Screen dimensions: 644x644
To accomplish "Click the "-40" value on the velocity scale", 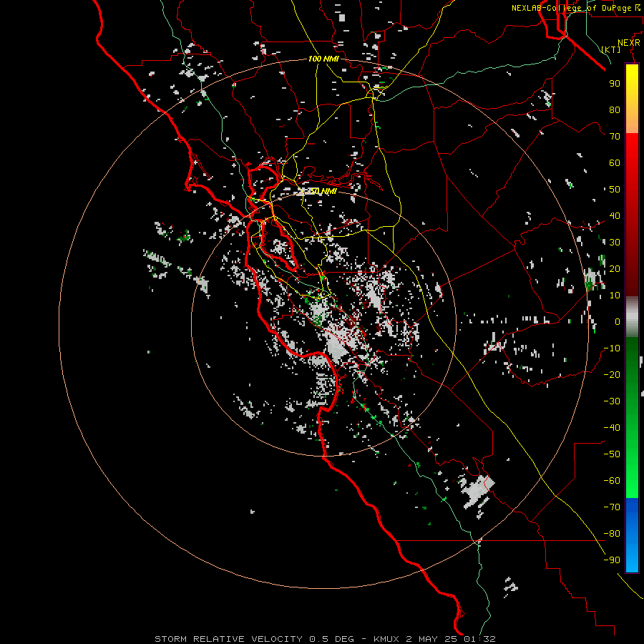I will coord(612,428).
